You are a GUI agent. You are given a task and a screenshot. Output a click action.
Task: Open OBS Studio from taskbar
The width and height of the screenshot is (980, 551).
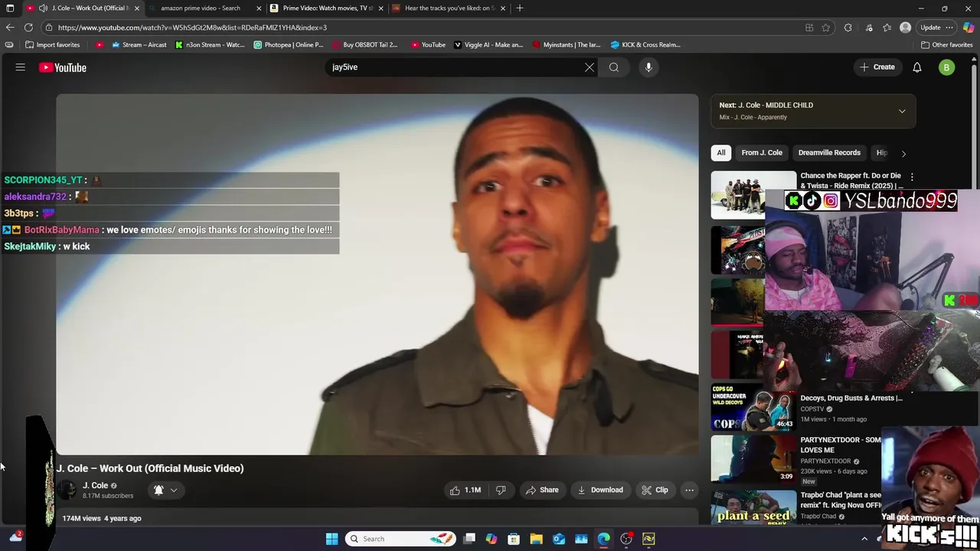626,539
